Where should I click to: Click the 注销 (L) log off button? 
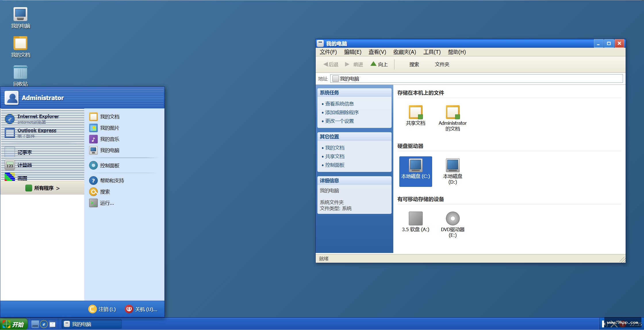102,309
